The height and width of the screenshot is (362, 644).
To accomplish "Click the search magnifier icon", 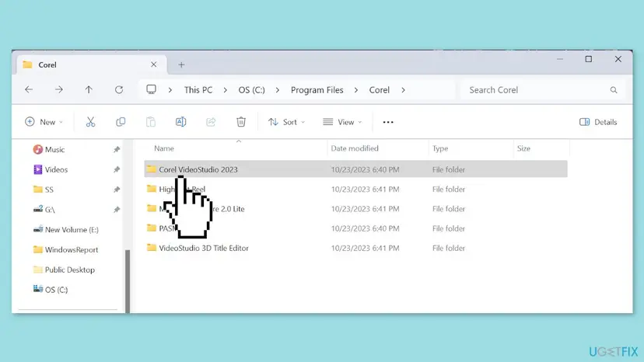I will [614, 90].
